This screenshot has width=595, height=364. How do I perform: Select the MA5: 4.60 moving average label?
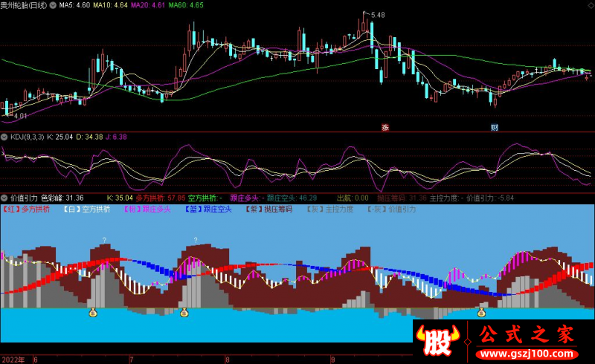tap(74, 5)
